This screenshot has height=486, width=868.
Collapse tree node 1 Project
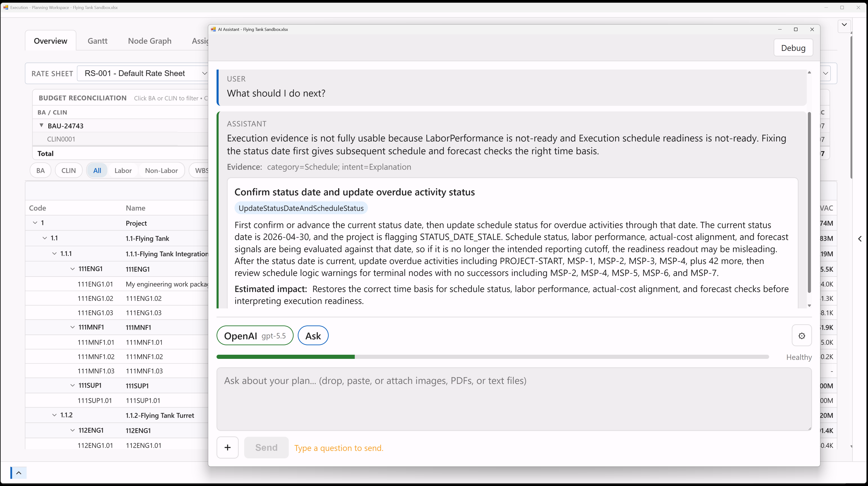coord(35,223)
